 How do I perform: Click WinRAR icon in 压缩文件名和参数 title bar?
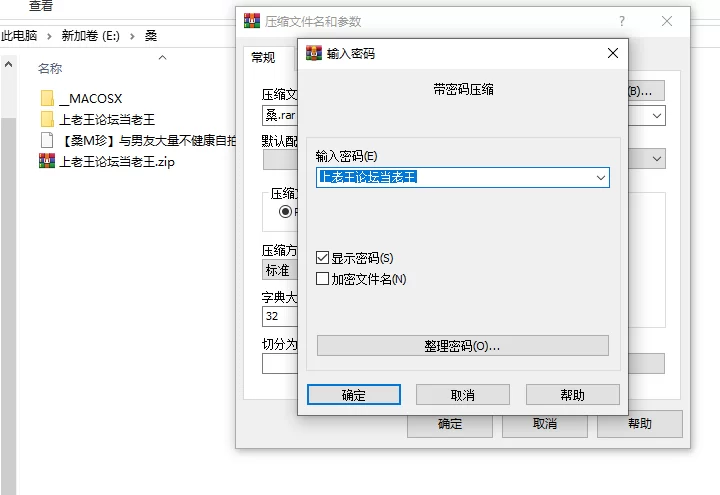252,21
